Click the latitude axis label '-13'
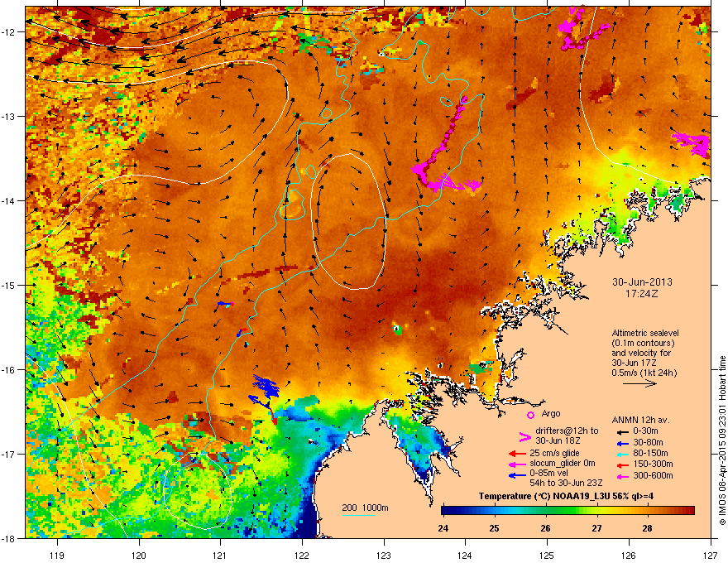Image resolution: width=728 pixels, height=563 pixels. pos(8,116)
